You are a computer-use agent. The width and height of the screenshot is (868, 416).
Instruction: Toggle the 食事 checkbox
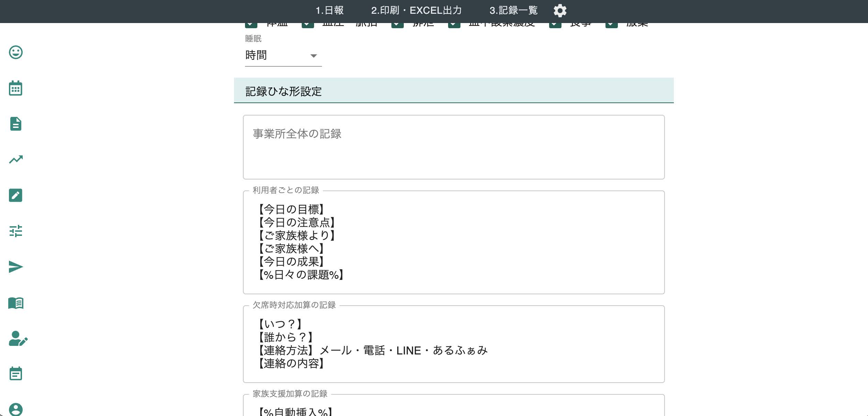555,25
